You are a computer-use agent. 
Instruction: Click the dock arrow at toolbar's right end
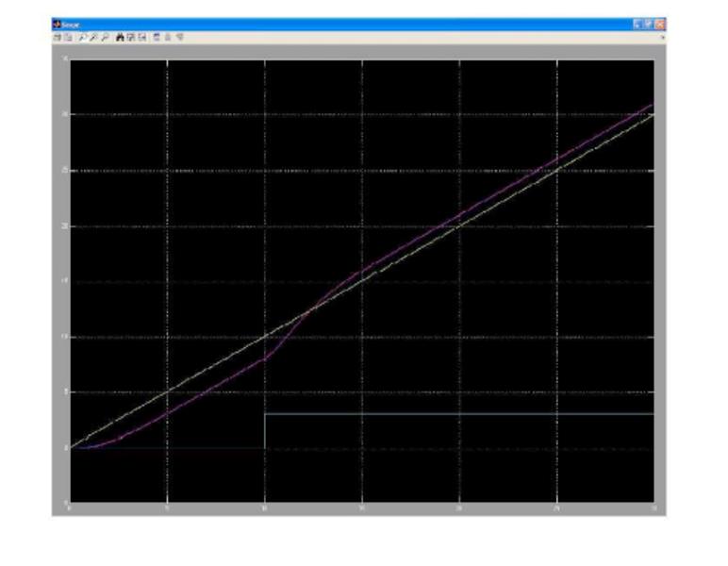pyautogui.click(x=663, y=37)
